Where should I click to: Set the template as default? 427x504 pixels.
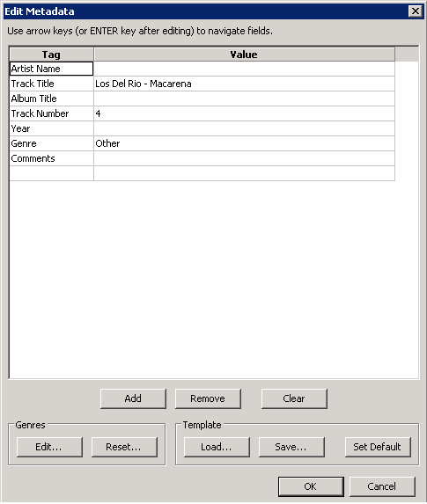(378, 447)
